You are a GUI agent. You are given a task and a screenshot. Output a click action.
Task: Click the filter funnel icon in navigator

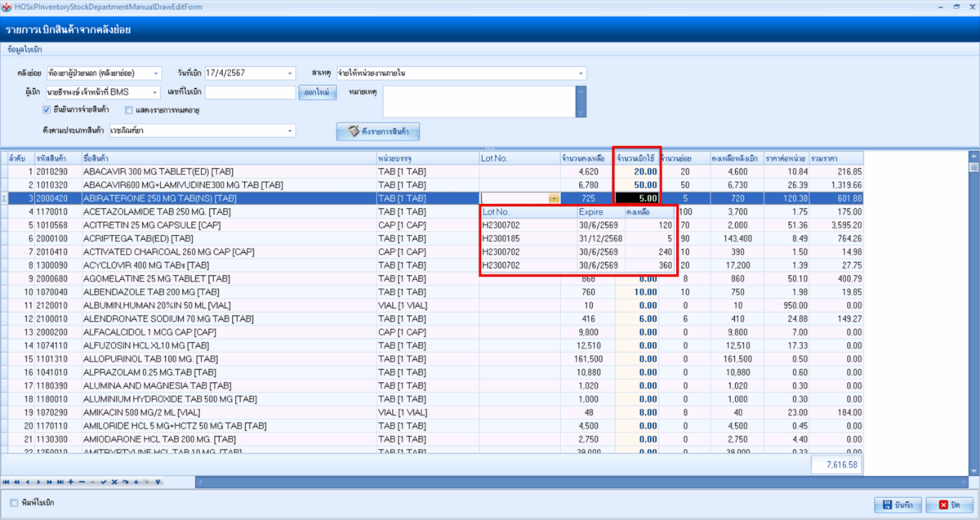coord(158,482)
